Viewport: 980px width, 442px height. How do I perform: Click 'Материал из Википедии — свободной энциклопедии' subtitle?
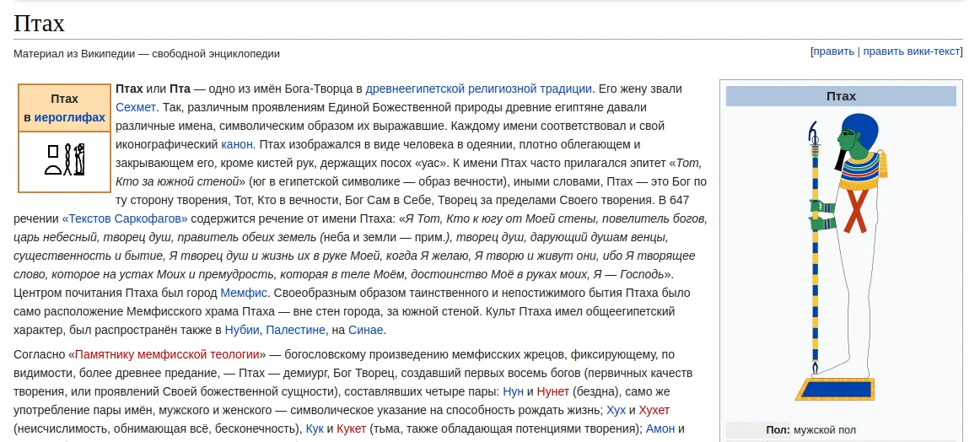tap(147, 54)
